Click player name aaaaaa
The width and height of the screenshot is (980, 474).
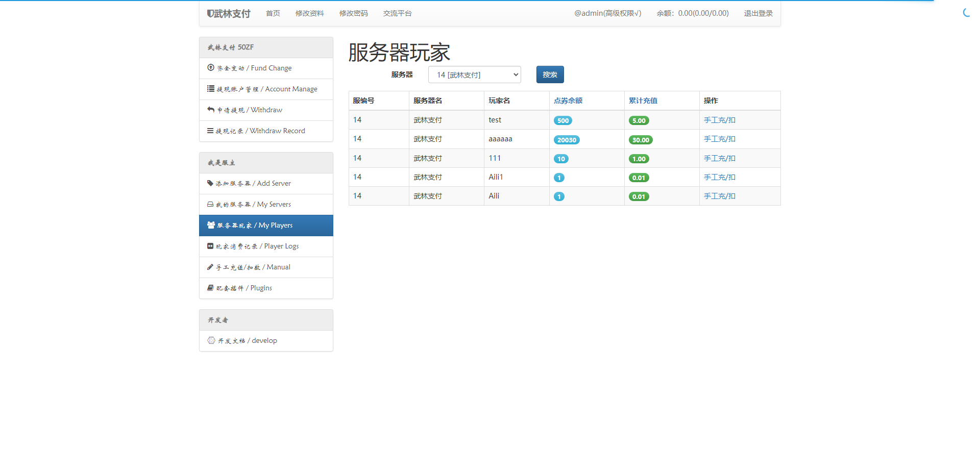tap(500, 139)
